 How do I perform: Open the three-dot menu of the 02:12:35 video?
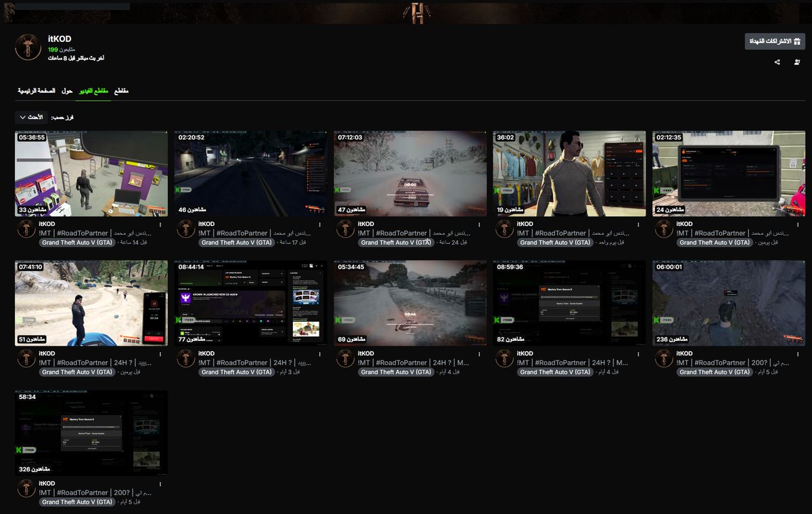[x=798, y=225]
